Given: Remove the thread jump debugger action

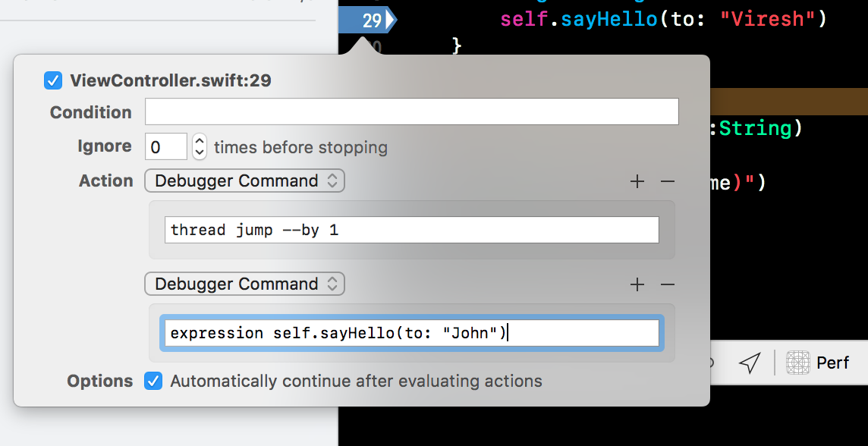Looking at the screenshot, I should click(x=668, y=181).
